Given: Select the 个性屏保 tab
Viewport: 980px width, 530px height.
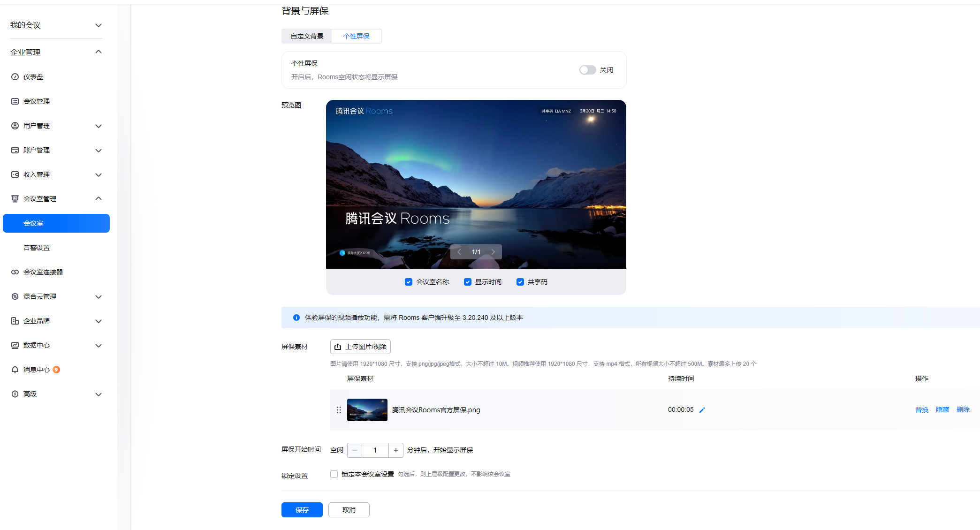Looking at the screenshot, I should pyautogui.click(x=356, y=36).
